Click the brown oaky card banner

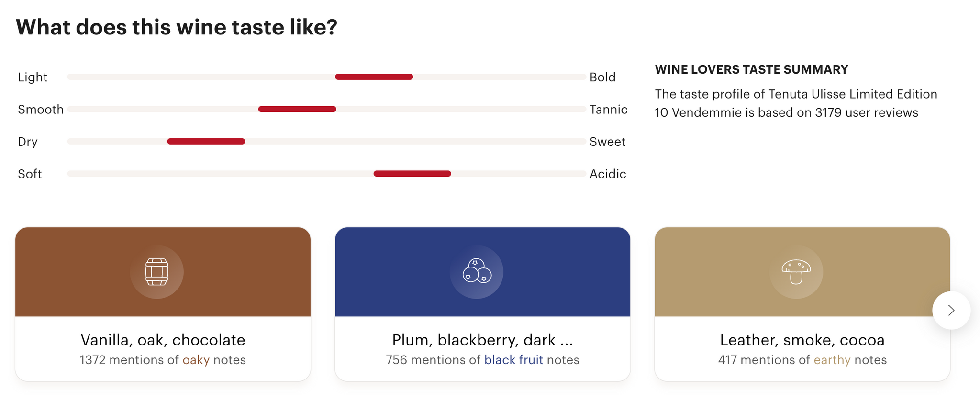[163, 272]
